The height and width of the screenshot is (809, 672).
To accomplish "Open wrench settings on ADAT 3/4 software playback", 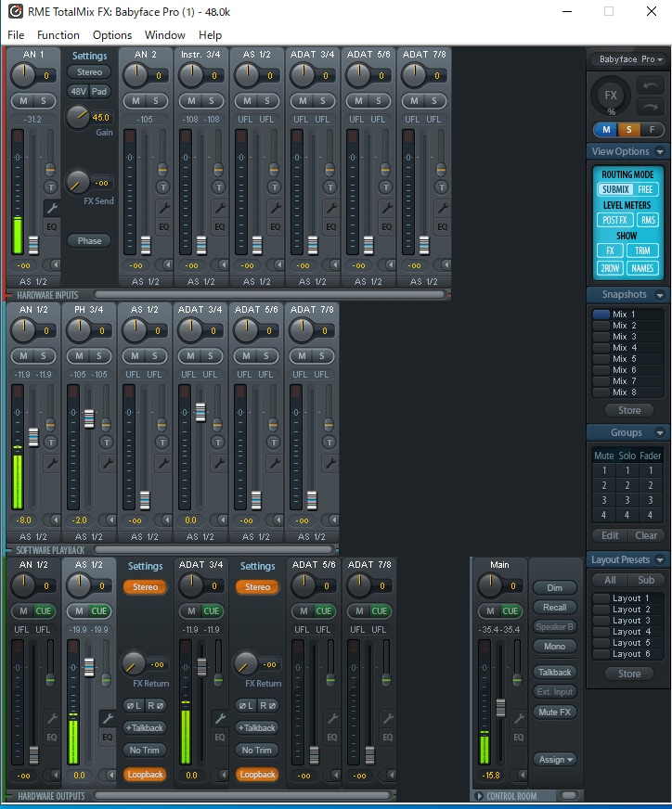I will [x=219, y=463].
